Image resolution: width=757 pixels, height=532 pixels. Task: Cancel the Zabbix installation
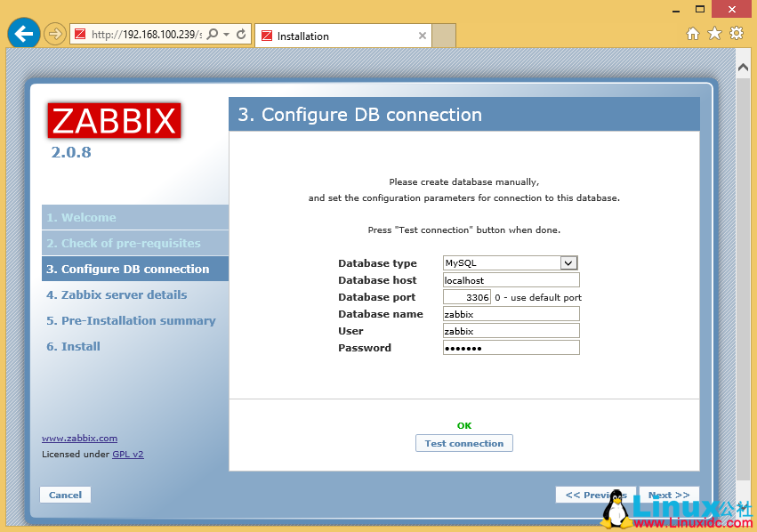click(x=65, y=495)
